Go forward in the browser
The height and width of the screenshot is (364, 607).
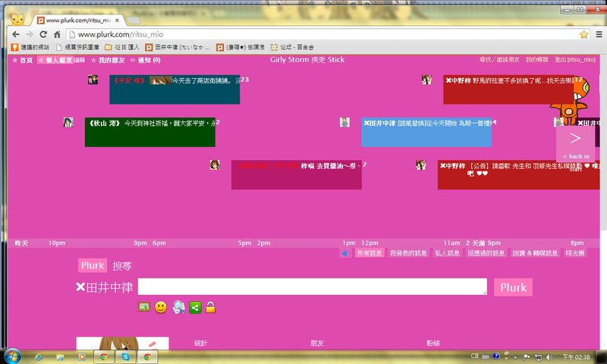point(30,34)
